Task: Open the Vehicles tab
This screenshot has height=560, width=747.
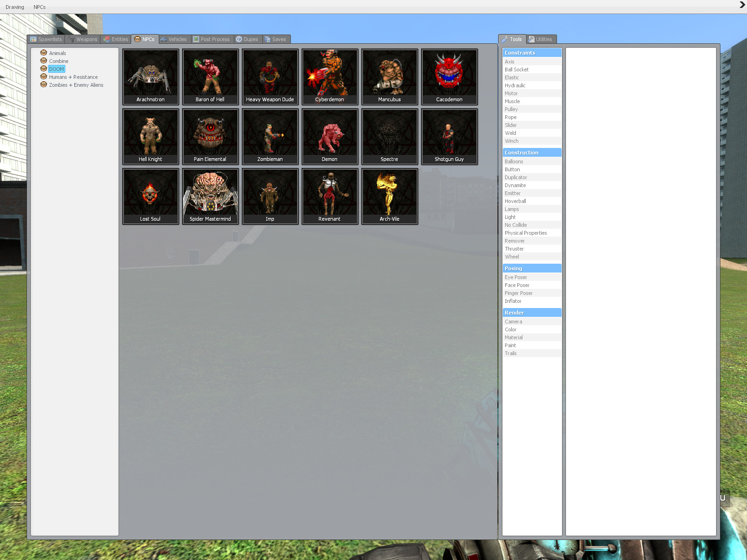Action: [x=173, y=39]
